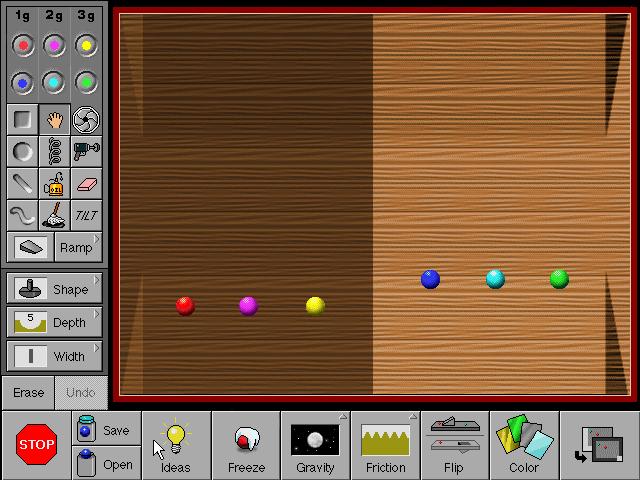Select the mop tool

coord(54,216)
